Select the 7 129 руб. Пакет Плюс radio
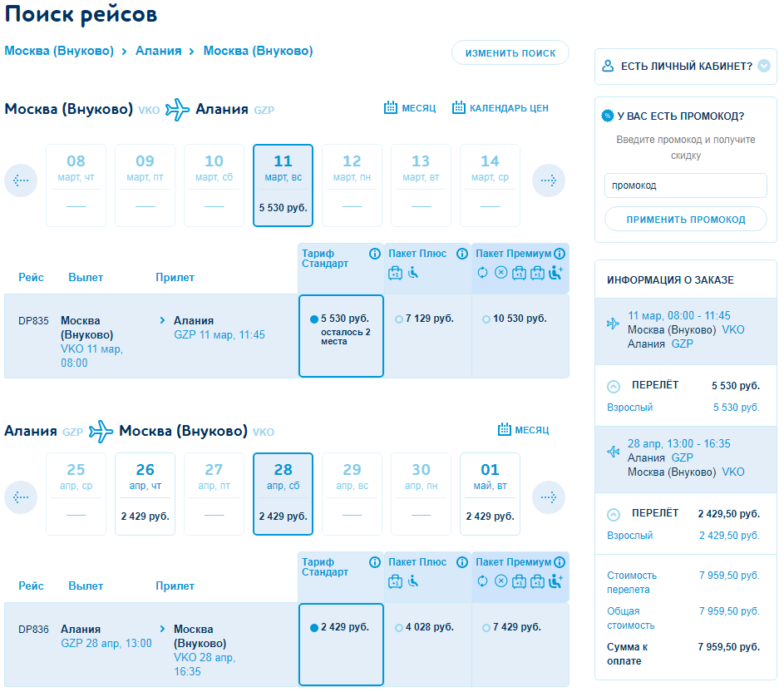Viewport: 784px width, 692px height. tap(399, 319)
